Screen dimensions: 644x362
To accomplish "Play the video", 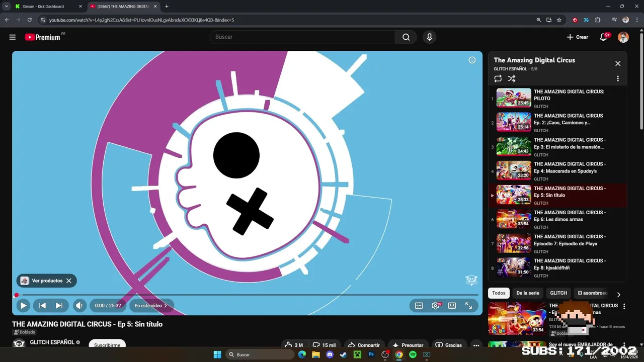I will [x=23, y=305].
